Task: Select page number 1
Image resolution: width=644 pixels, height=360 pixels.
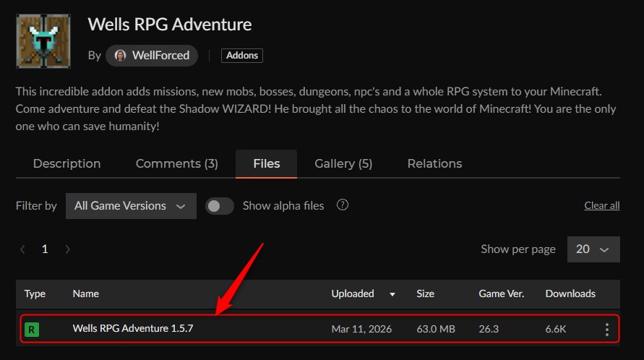Action: pyautogui.click(x=45, y=249)
